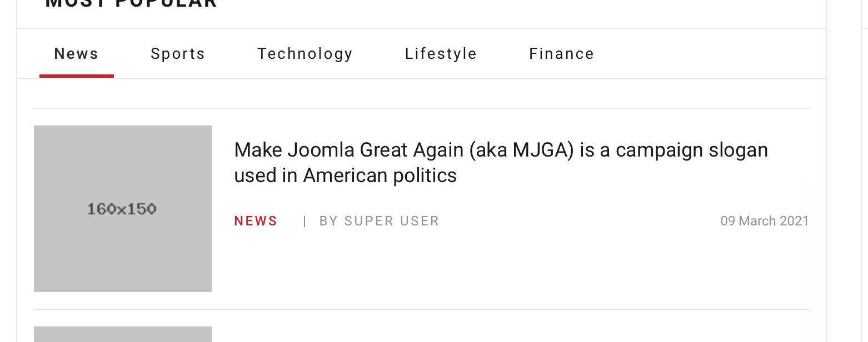Open the partially visible second article thumbnail
The width and height of the screenshot is (868, 342).
(x=123, y=334)
